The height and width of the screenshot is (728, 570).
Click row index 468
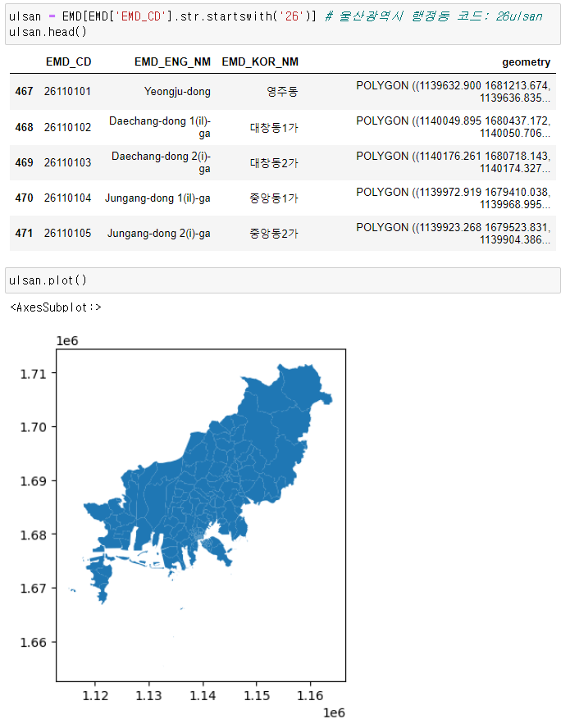(24, 127)
